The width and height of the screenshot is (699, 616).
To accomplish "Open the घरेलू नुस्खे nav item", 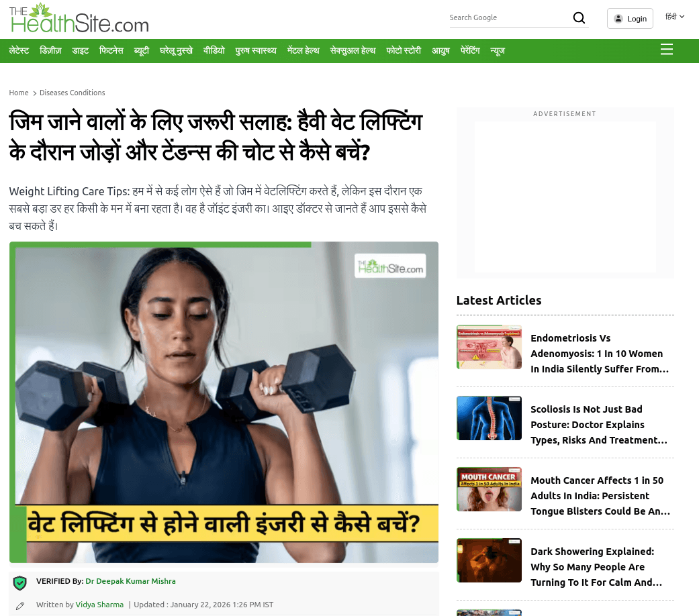I will [176, 51].
